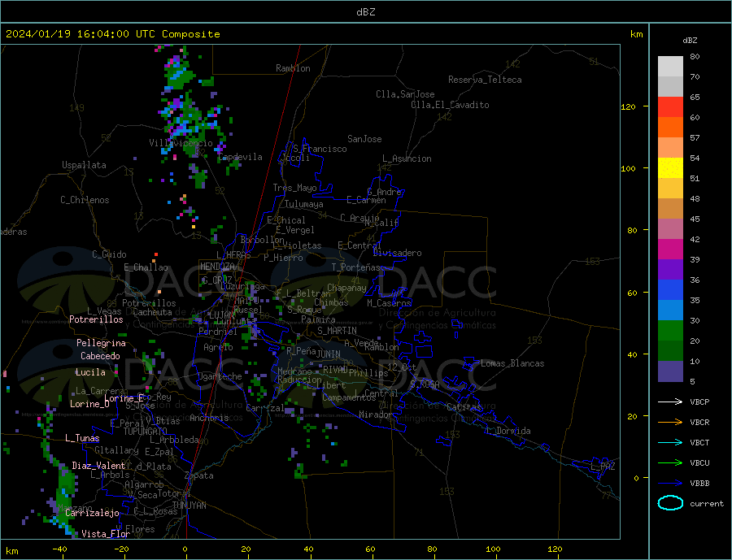732x560 pixels.
Task: Click the green VBCU arrow legend icon
Action: (670, 462)
